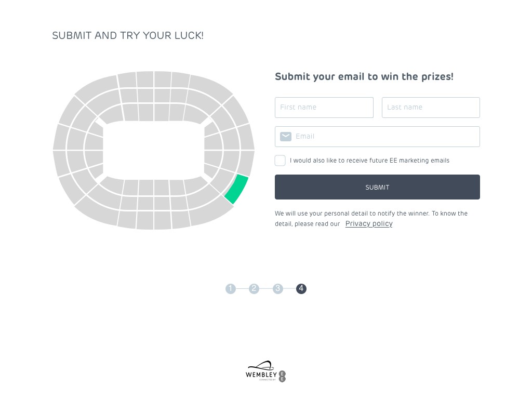
Task: Select the active step 4 circle
Action: pyautogui.click(x=301, y=289)
